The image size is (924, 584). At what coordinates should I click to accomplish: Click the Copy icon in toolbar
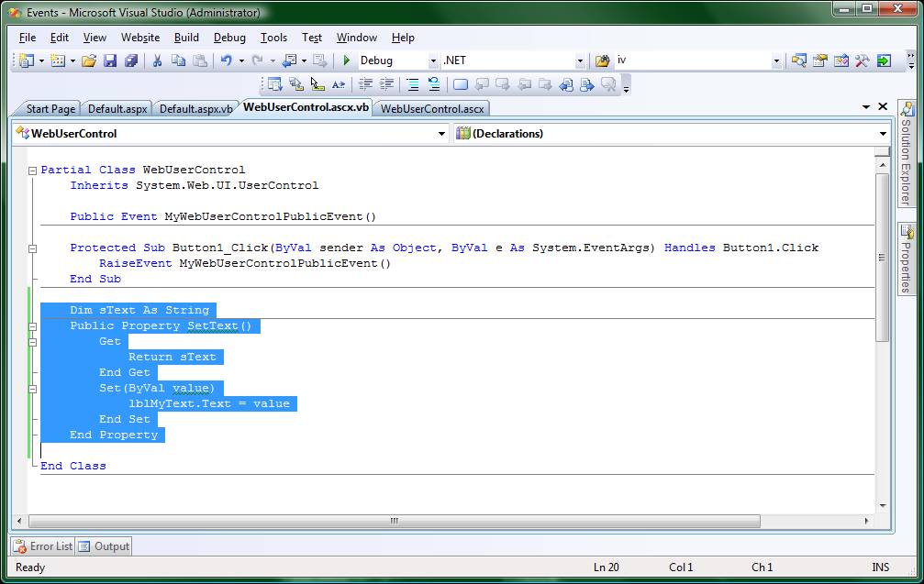tap(178, 61)
